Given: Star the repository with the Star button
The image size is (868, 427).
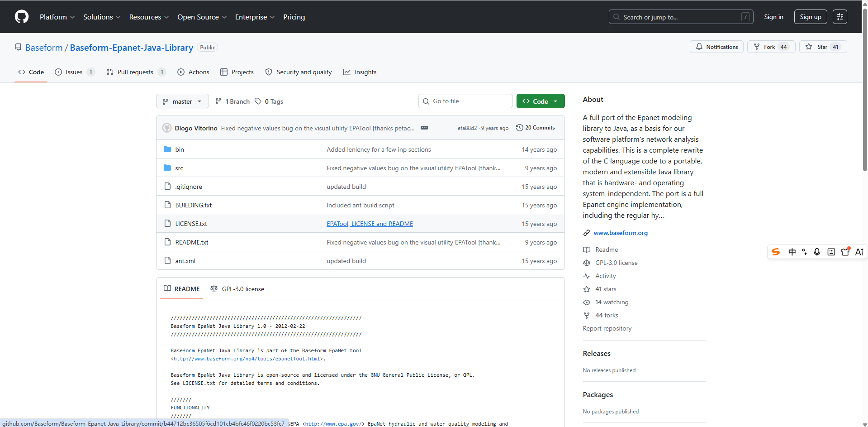Looking at the screenshot, I should point(822,47).
